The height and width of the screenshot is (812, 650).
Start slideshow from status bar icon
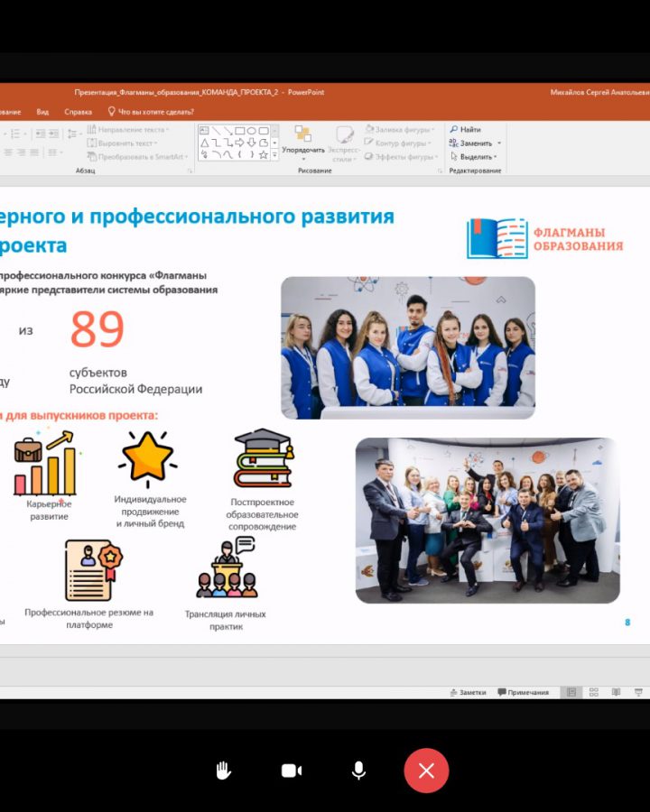[638, 692]
